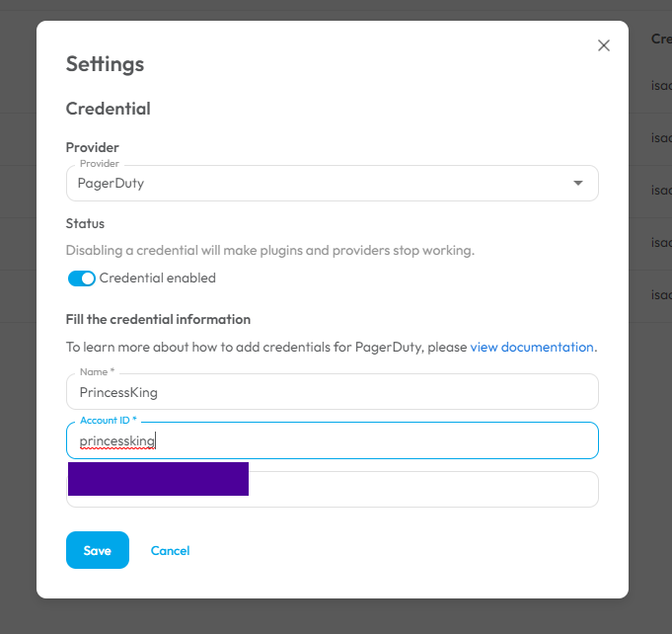The height and width of the screenshot is (634, 672).
Task: Disable the Credential enabled switch
Action: pyautogui.click(x=82, y=278)
